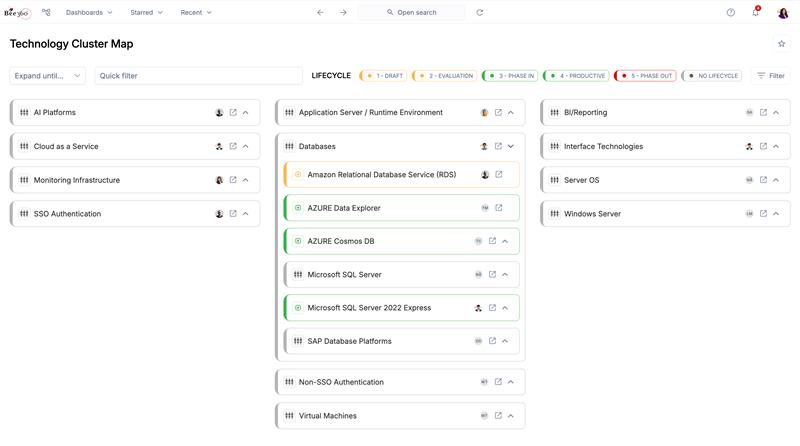The height and width of the screenshot is (446, 800).
Task: Click the Quick filter input field
Action: click(x=198, y=76)
